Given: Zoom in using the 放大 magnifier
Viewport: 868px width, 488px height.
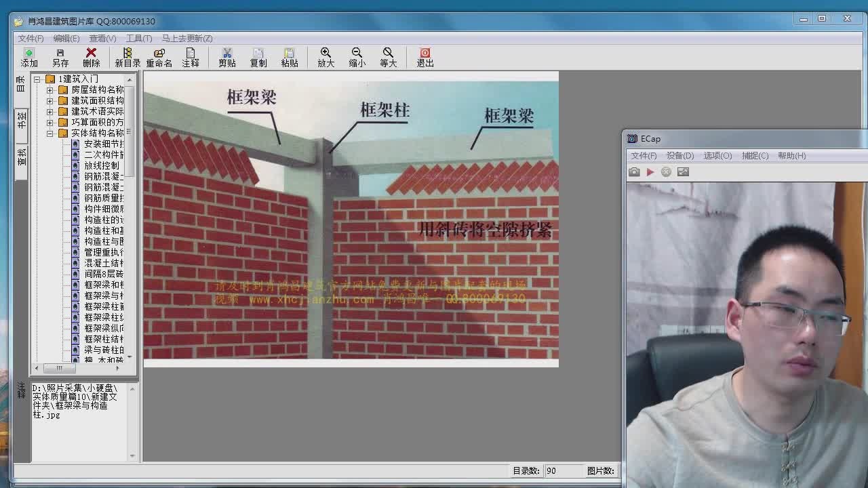Looking at the screenshot, I should point(325,57).
